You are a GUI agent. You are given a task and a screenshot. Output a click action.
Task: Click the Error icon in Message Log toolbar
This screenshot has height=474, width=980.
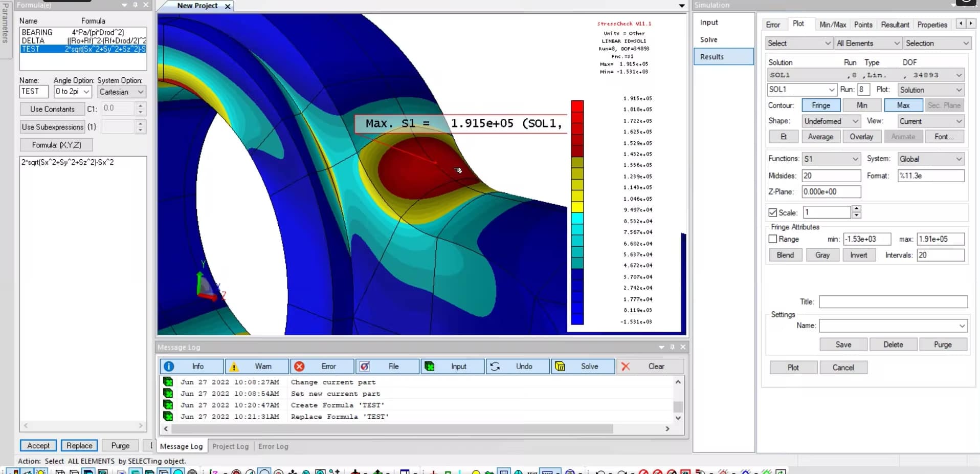pyautogui.click(x=300, y=367)
